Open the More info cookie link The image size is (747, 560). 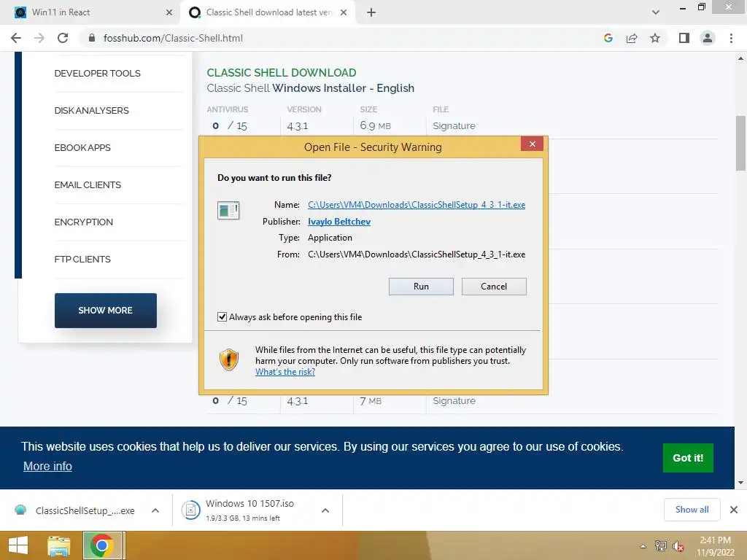(x=47, y=466)
